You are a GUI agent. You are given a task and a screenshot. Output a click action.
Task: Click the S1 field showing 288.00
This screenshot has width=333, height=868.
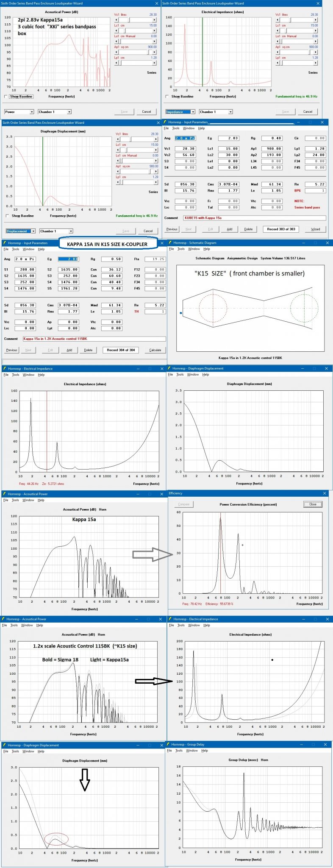(x=25, y=270)
